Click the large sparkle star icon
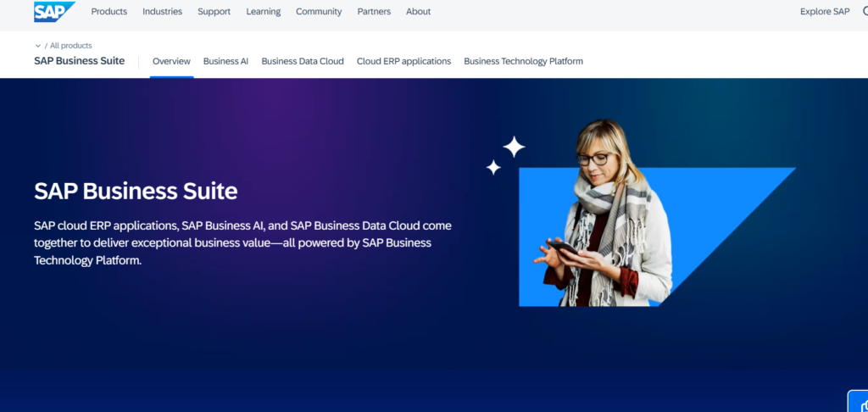The height and width of the screenshot is (412, 868). tap(514, 147)
